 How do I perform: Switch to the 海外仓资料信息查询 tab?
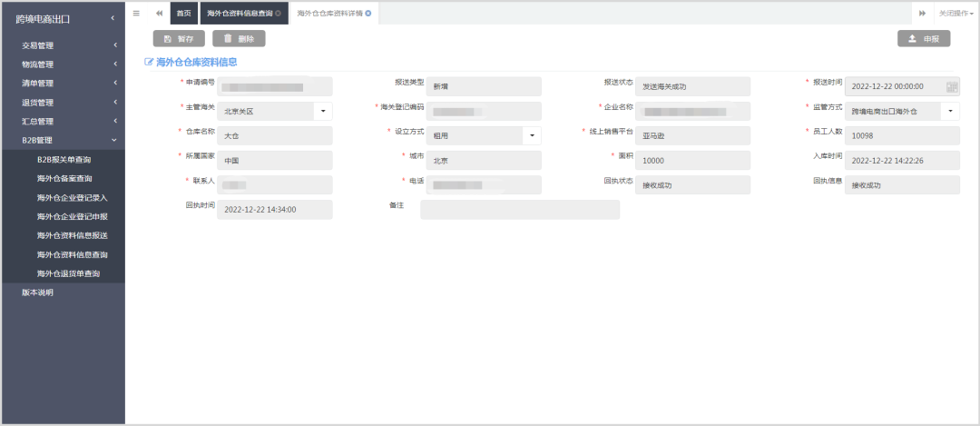click(x=244, y=13)
